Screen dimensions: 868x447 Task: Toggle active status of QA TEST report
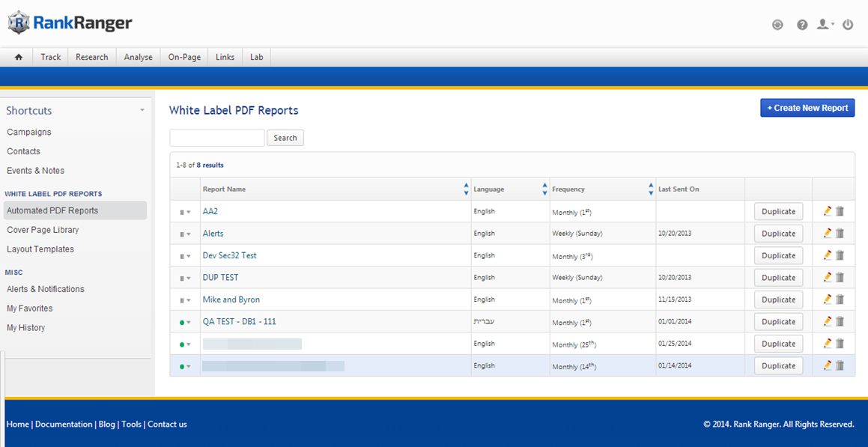(x=184, y=322)
